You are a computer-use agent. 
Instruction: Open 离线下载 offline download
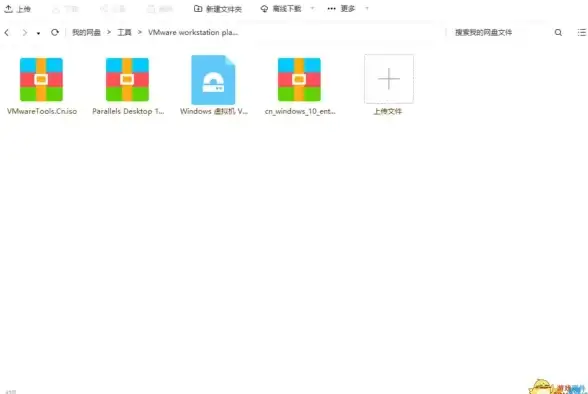coord(281,9)
